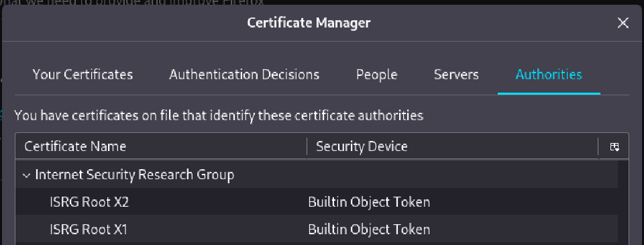Open the Authentication Decisions tab
The image size is (644, 245).
coord(244,75)
